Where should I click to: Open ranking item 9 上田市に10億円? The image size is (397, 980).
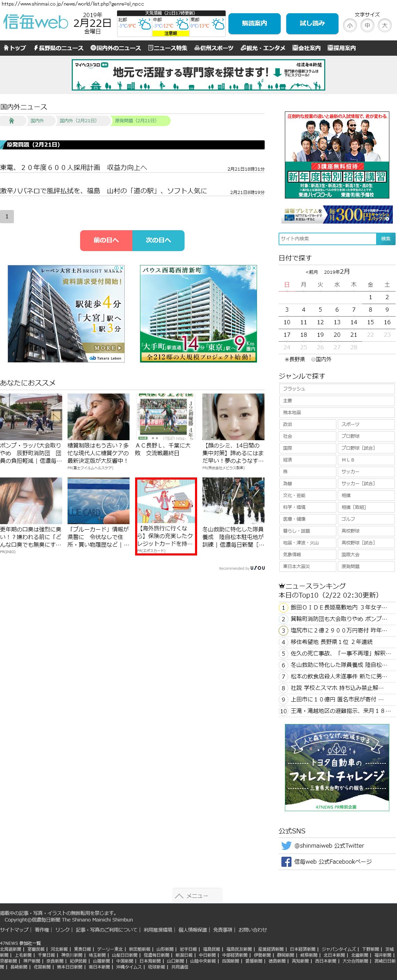337,699
